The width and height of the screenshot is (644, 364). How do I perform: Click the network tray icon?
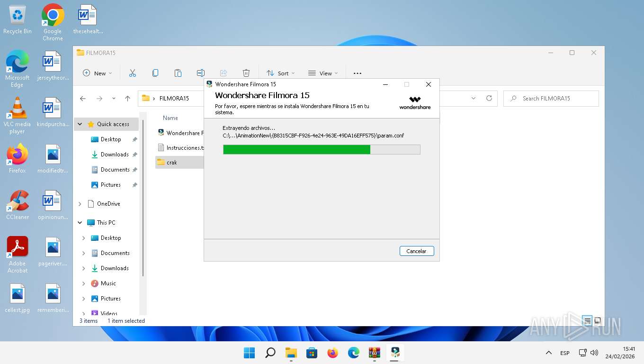(583, 353)
